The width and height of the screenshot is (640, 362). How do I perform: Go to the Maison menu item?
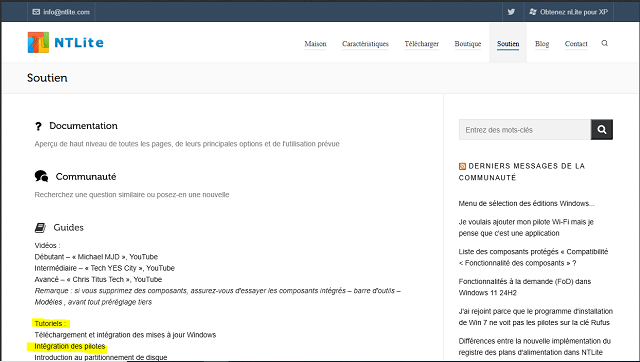315,44
